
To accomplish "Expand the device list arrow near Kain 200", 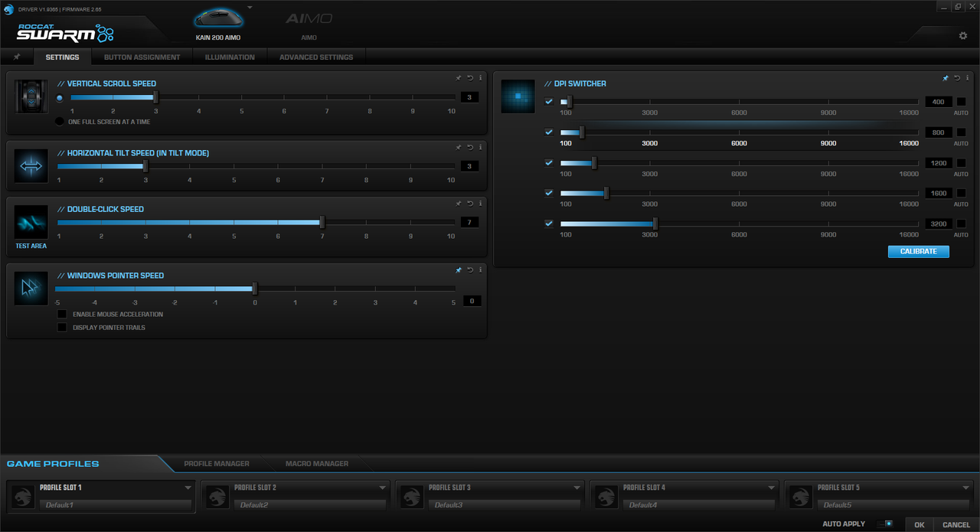I will pyautogui.click(x=250, y=7).
